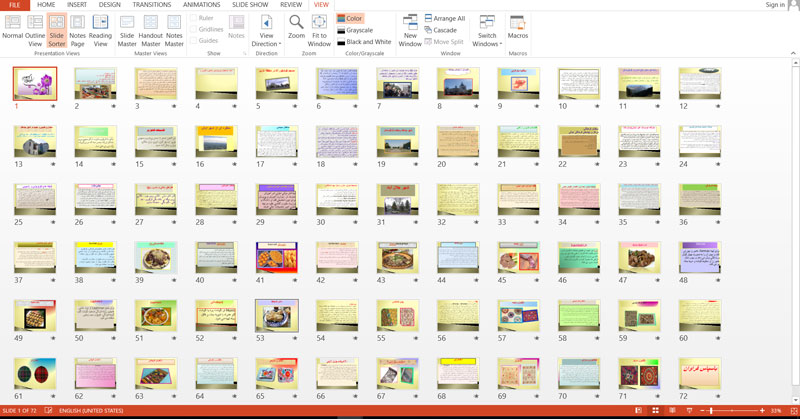Click Arrange All windows
The width and height of the screenshot is (800, 419).
point(445,18)
